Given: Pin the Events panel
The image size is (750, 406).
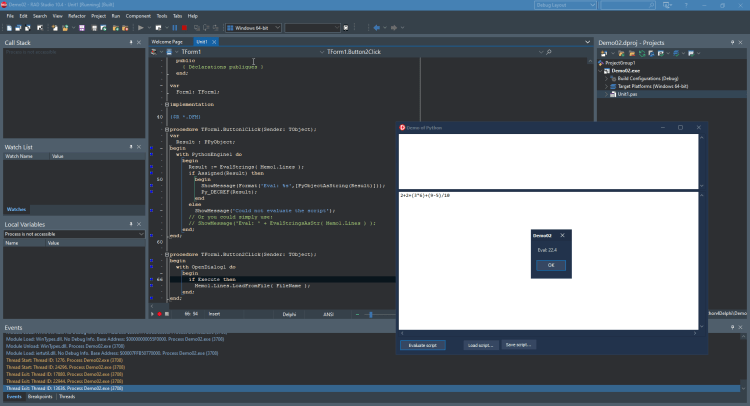Looking at the screenshot, I should click(x=732, y=328).
